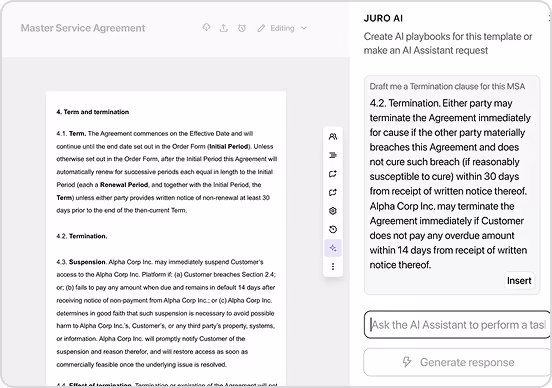Click the share upload icon in header
The width and height of the screenshot is (552, 388).
click(224, 28)
